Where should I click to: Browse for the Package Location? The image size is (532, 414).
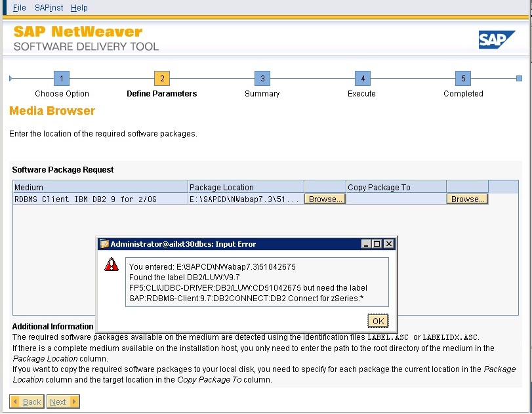click(325, 199)
